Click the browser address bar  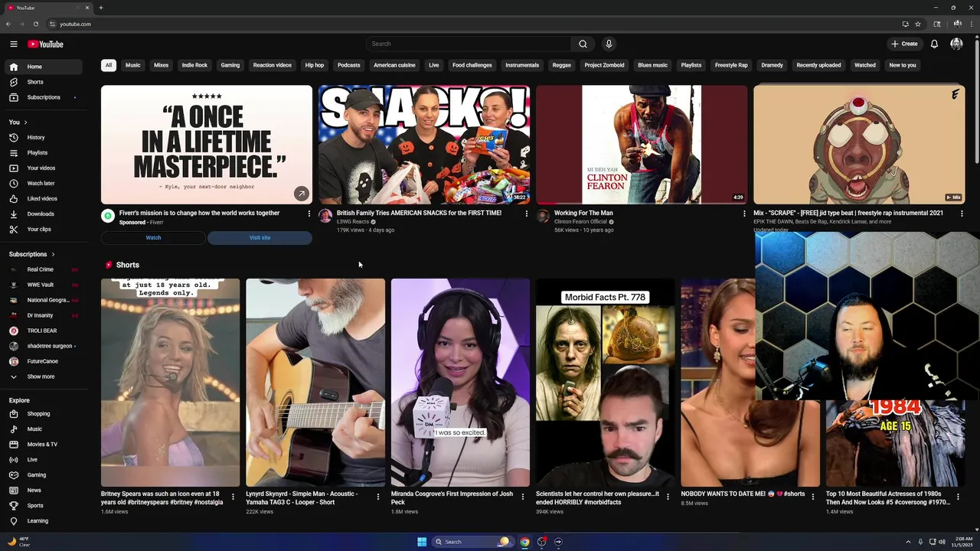[475, 24]
